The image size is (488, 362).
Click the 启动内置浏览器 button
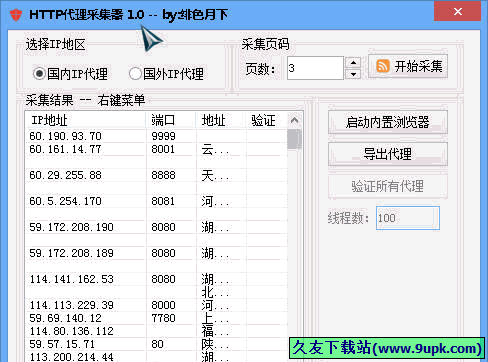(388, 122)
